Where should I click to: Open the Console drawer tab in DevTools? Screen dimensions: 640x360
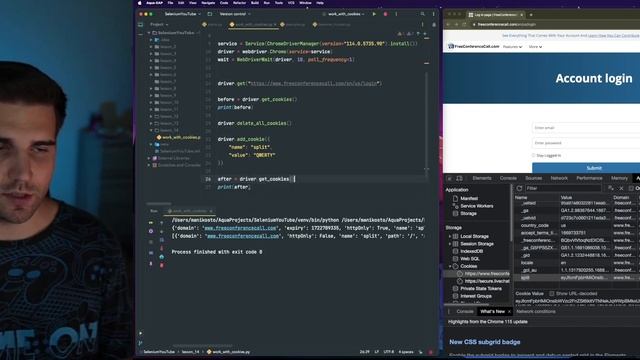[x=464, y=311]
